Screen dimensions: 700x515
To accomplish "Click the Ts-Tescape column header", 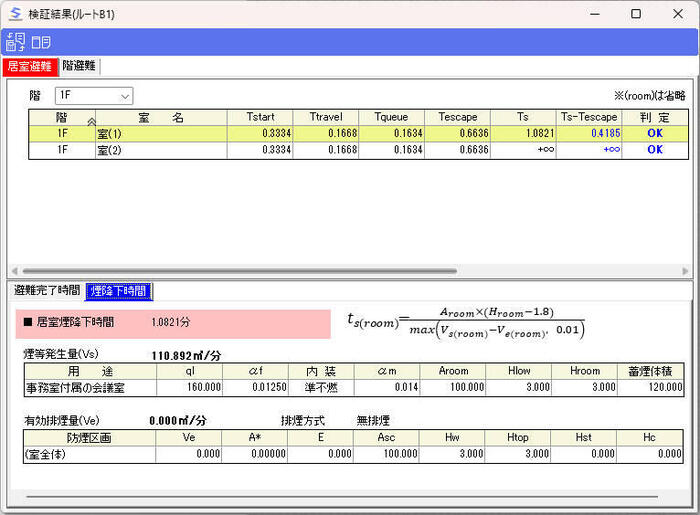I will tap(589, 117).
